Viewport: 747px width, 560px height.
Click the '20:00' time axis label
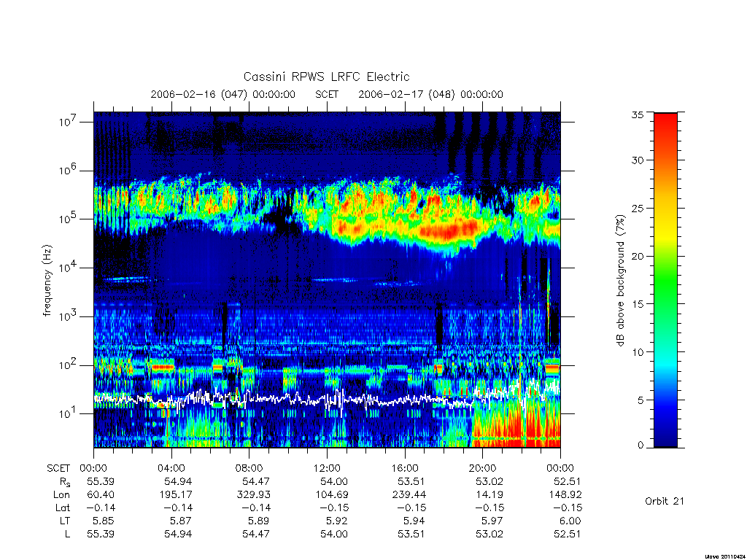[483, 468]
